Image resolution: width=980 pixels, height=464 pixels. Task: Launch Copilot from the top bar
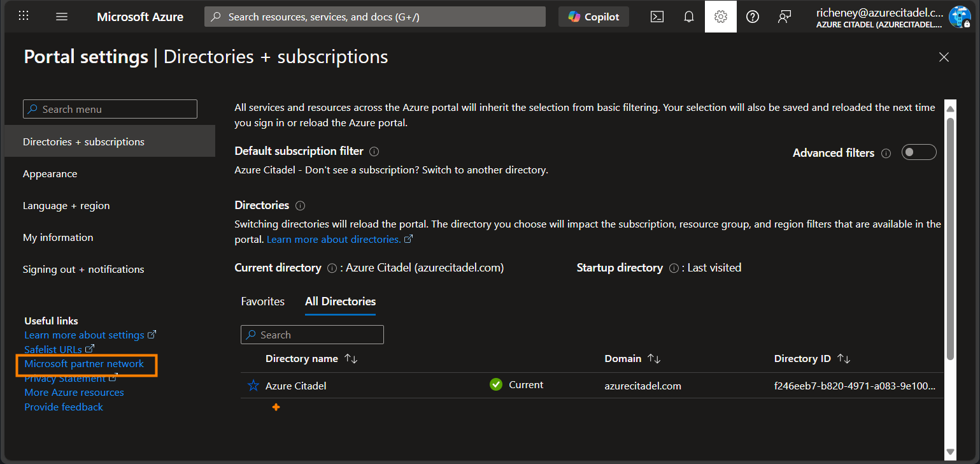coord(593,16)
